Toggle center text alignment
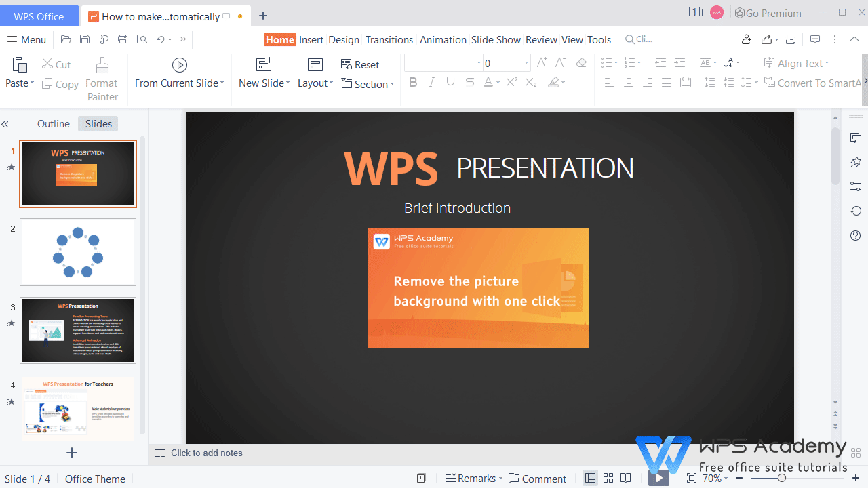The image size is (868, 488). tap(629, 83)
